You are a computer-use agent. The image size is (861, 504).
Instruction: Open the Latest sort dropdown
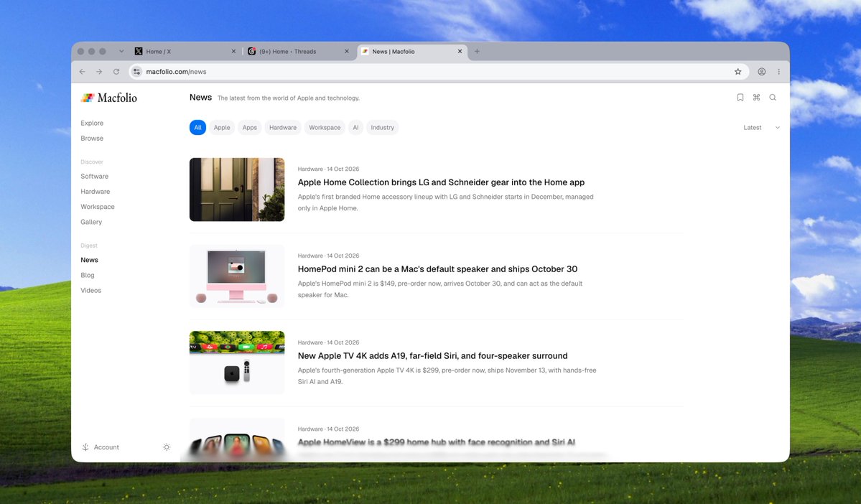click(x=761, y=127)
